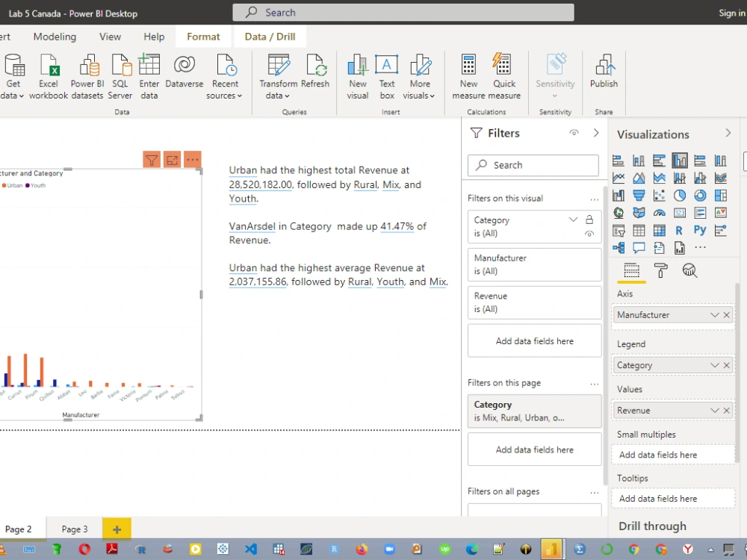The image size is (747, 560).
Task: Open the Manufacturer axis field dropdown
Action: point(714,315)
